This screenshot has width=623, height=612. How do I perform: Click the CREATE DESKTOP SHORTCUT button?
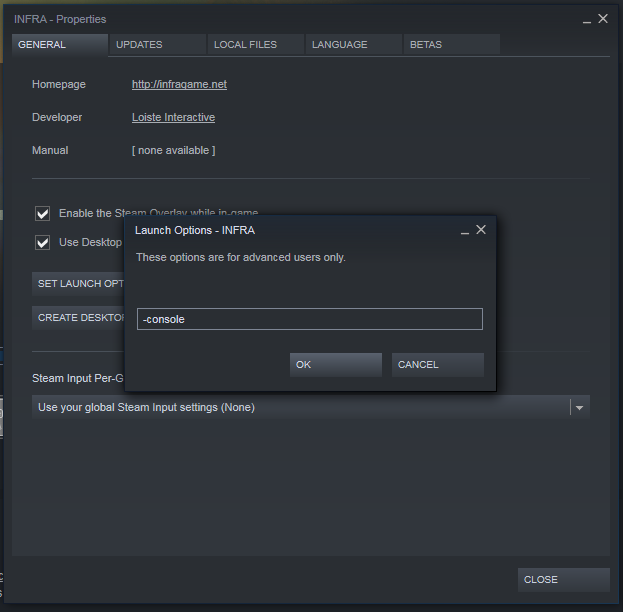click(78, 318)
